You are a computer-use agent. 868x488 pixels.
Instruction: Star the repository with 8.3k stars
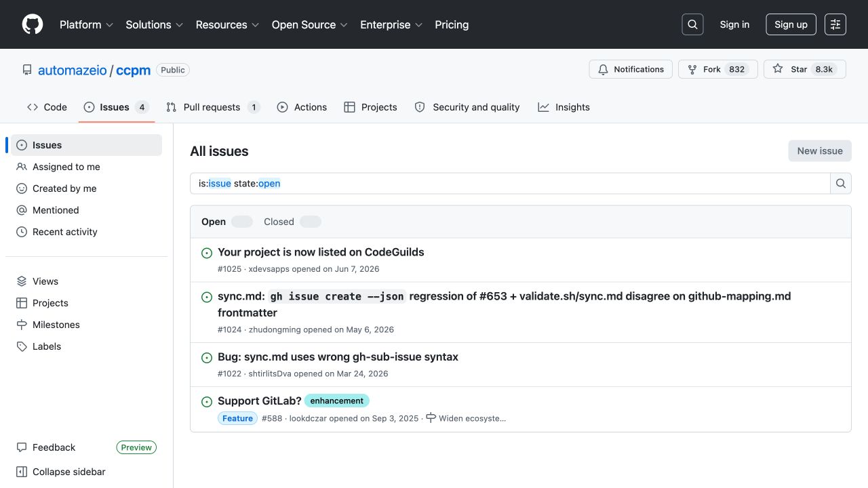point(805,69)
